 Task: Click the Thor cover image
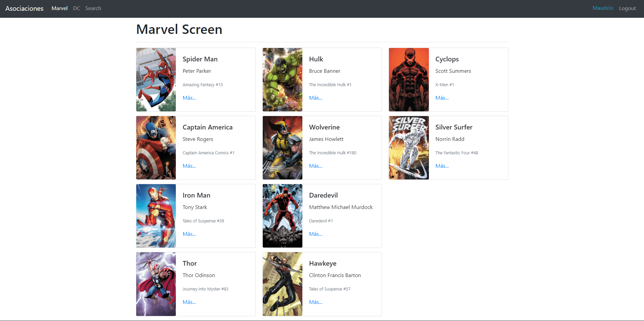tap(156, 284)
